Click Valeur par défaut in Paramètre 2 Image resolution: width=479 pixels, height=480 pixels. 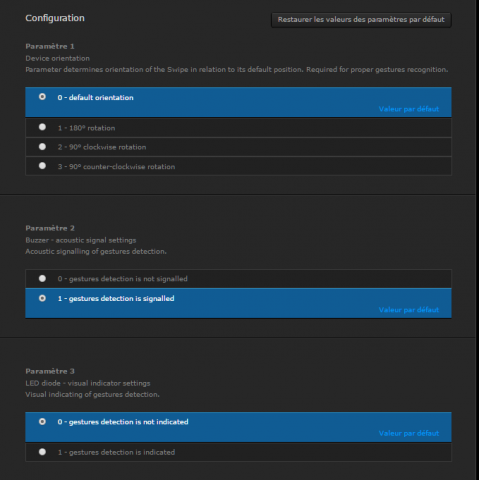[409, 310]
